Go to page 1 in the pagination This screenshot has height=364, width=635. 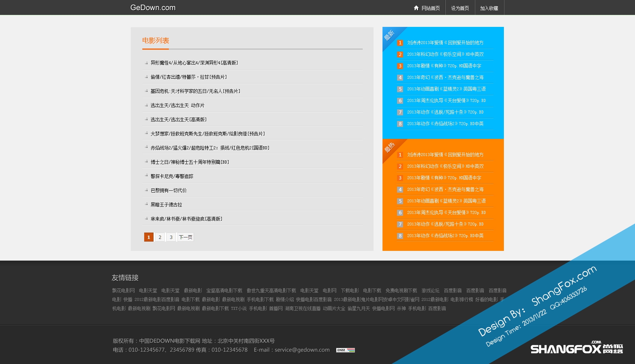tap(149, 237)
